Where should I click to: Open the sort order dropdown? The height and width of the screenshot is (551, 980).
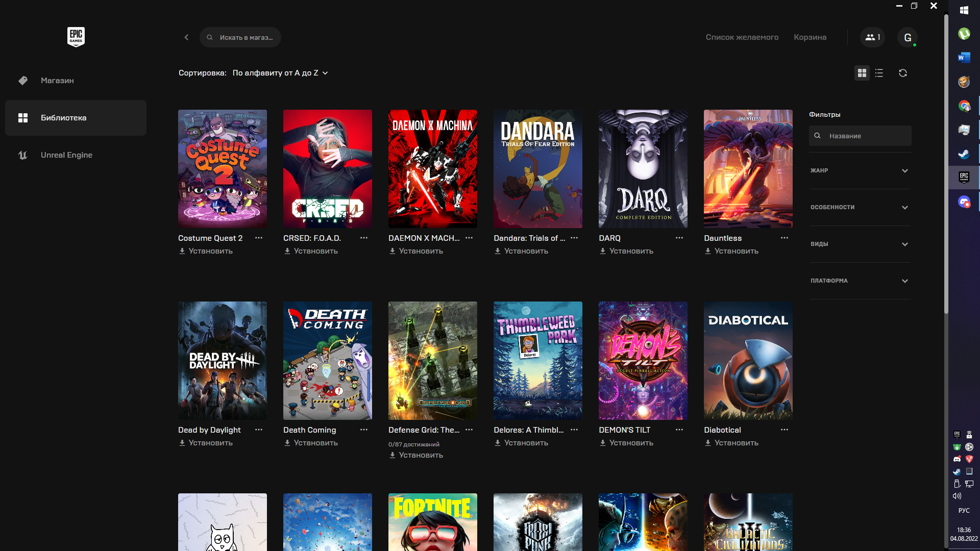(x=280, y=73)
